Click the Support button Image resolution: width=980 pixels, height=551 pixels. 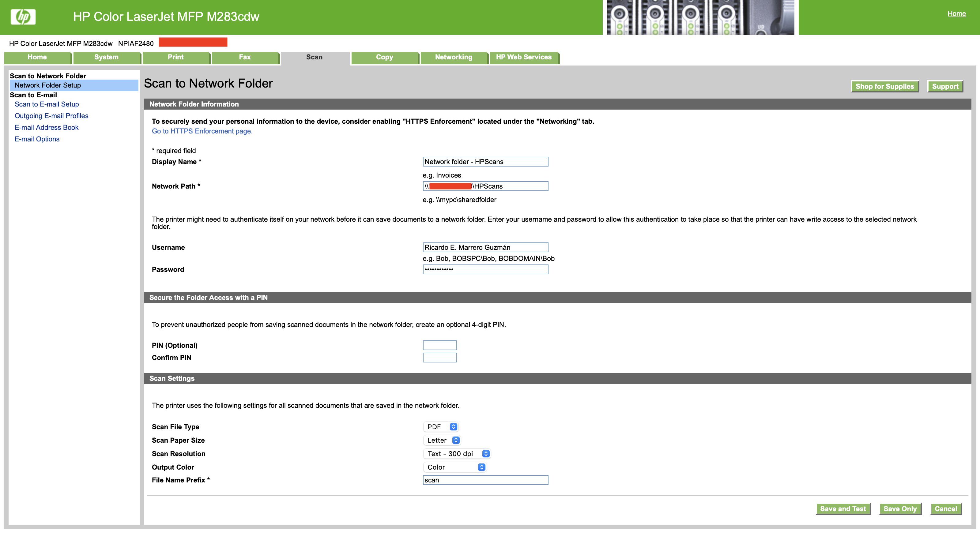pos(945,86)
